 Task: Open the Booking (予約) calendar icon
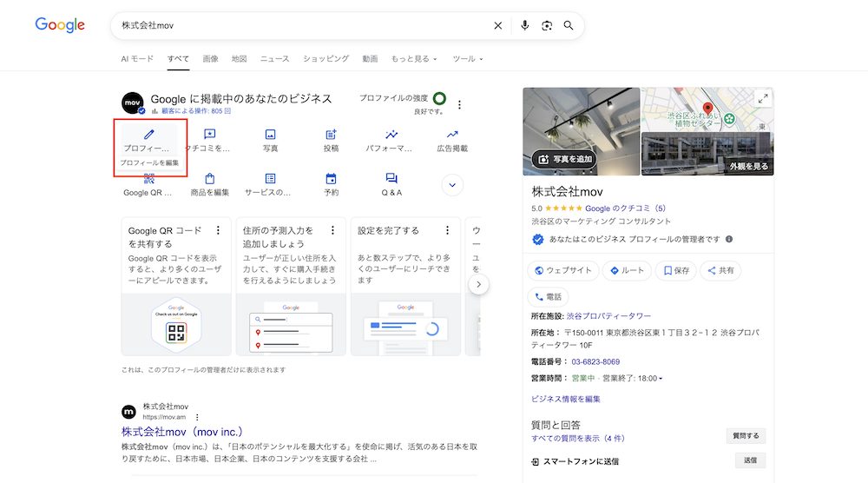(x=331, y=179)
